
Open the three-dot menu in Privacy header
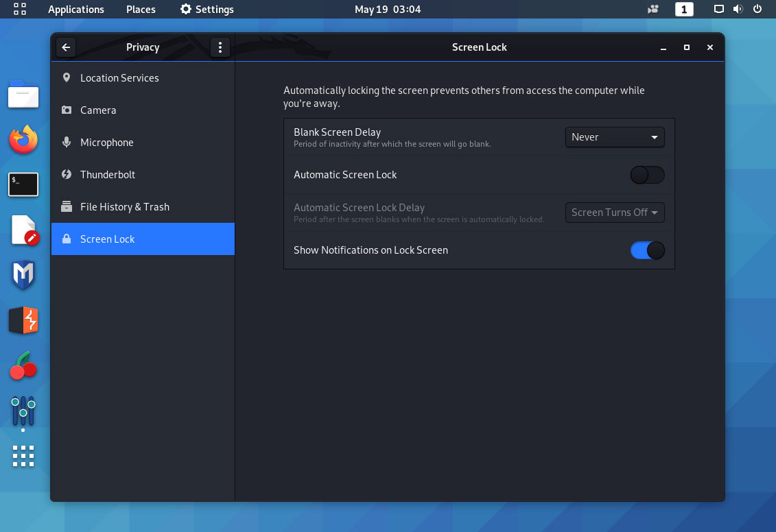[220, 47]
